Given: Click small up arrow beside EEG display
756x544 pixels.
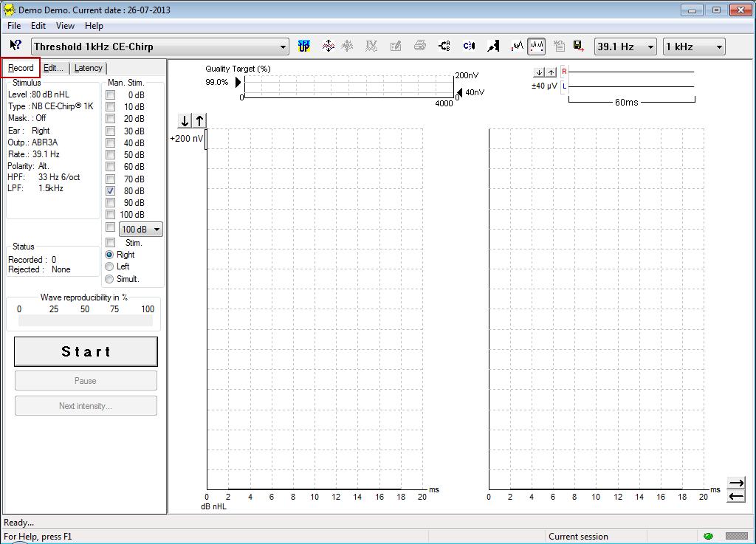Looking at the screenshot, I should [x=551, y=72].
